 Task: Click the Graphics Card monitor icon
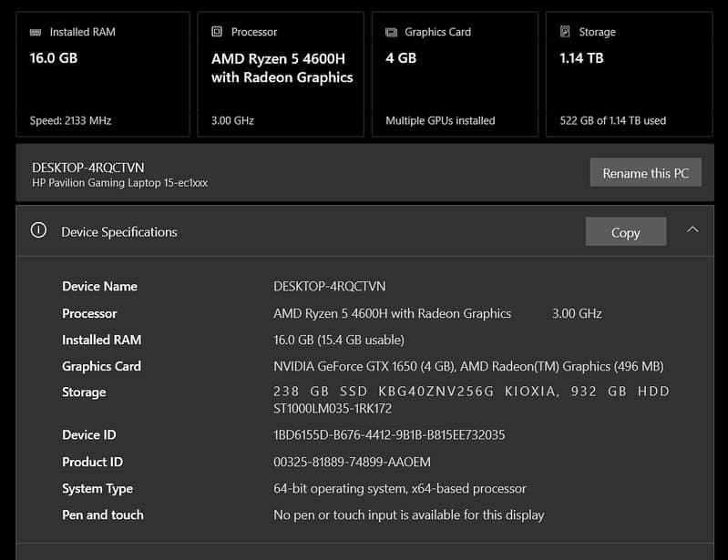click(x=391, y=32)
